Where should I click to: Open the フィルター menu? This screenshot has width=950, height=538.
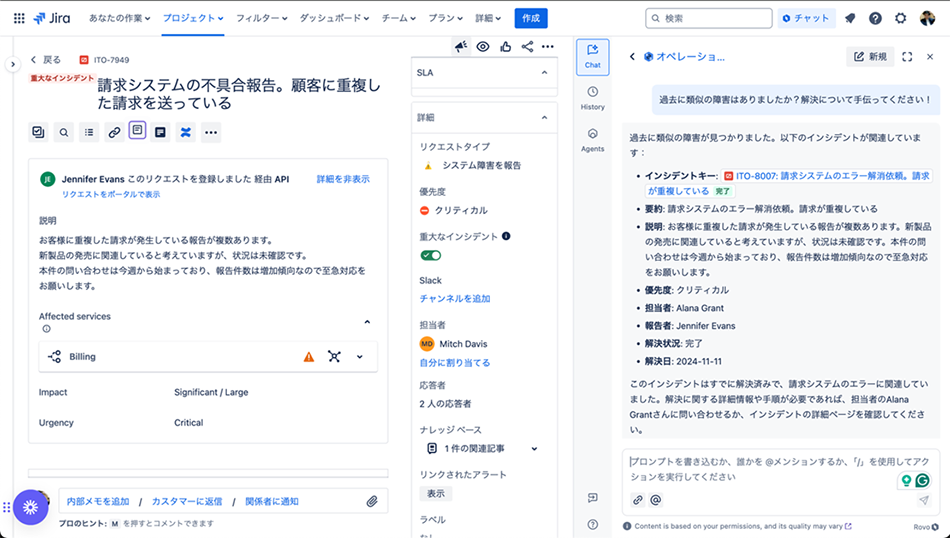(x=261, y=18)
